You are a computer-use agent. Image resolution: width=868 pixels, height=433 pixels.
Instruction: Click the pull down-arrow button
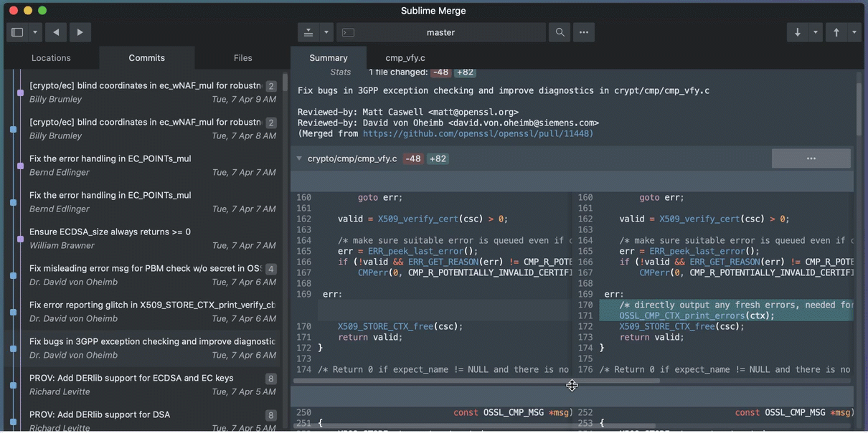pos(797,32)
